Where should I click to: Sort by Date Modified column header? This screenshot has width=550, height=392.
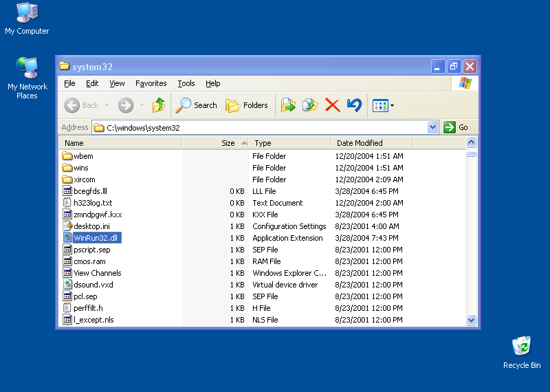pos(372,143)
